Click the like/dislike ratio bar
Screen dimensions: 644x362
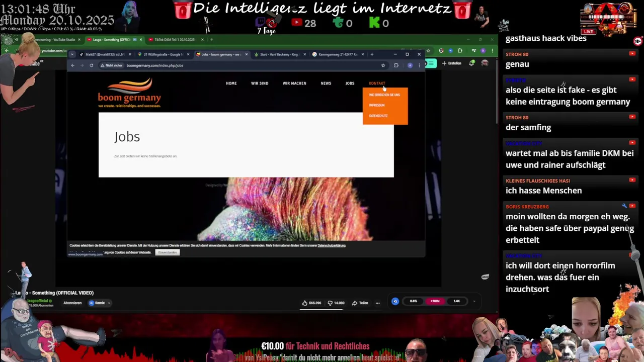point(322,309)
